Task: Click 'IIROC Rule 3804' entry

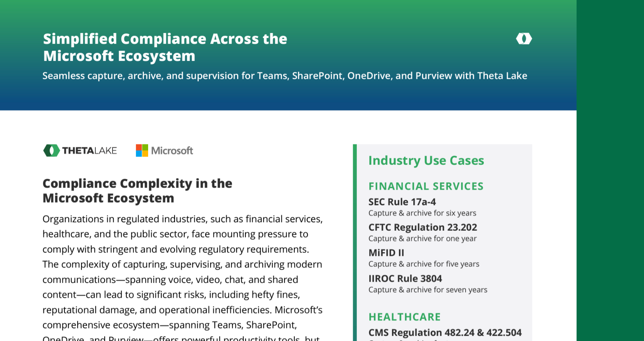Action: click(405, 278)
